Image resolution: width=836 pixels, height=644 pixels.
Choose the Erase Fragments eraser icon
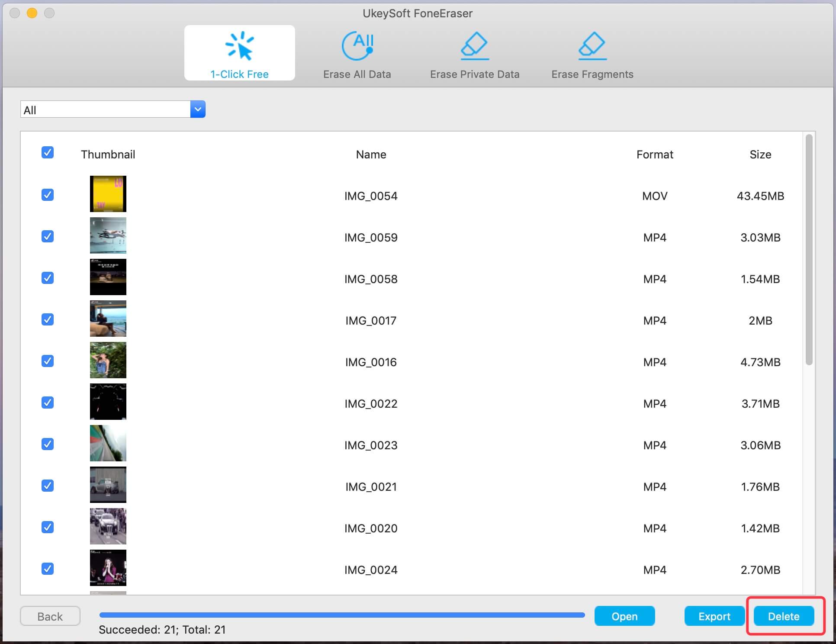[x=592, y=46]
